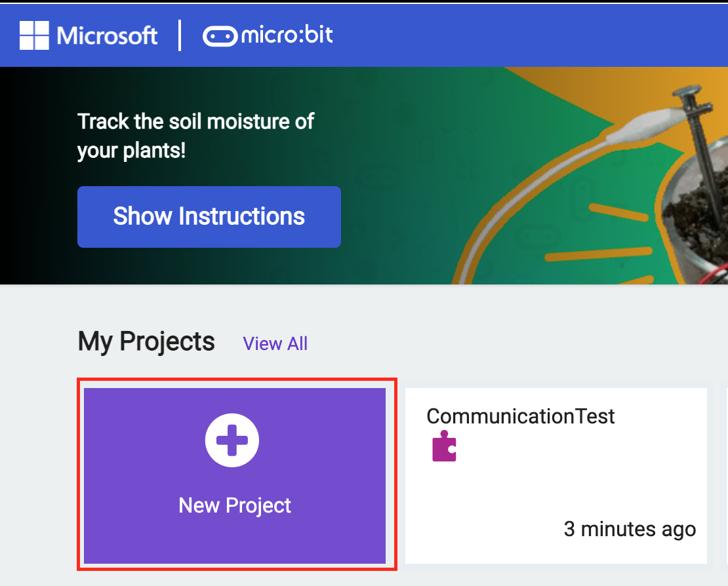Click the Microsoft four-square logo
Viewport: 728px width, 586px height.
(35, 35)
